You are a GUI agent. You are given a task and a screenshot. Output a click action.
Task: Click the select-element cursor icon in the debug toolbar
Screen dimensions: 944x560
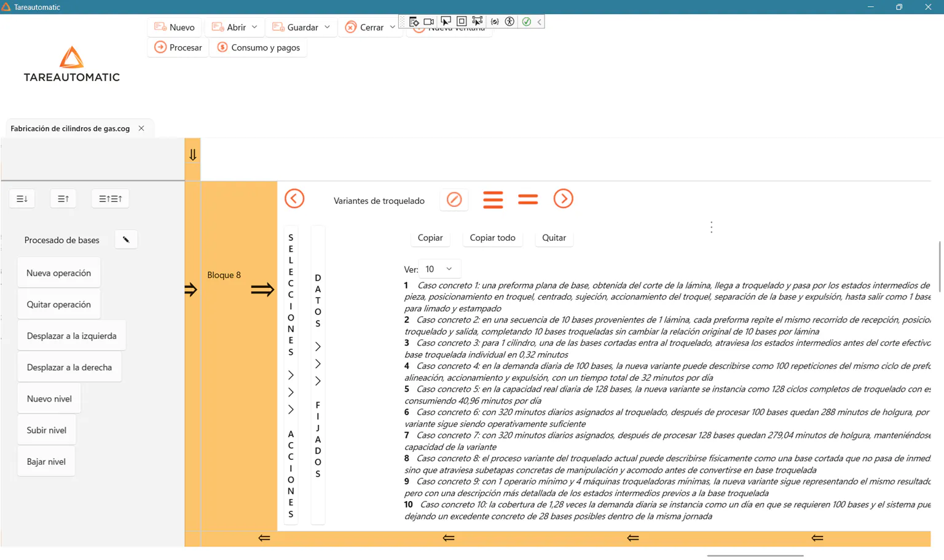coord(446,21)
